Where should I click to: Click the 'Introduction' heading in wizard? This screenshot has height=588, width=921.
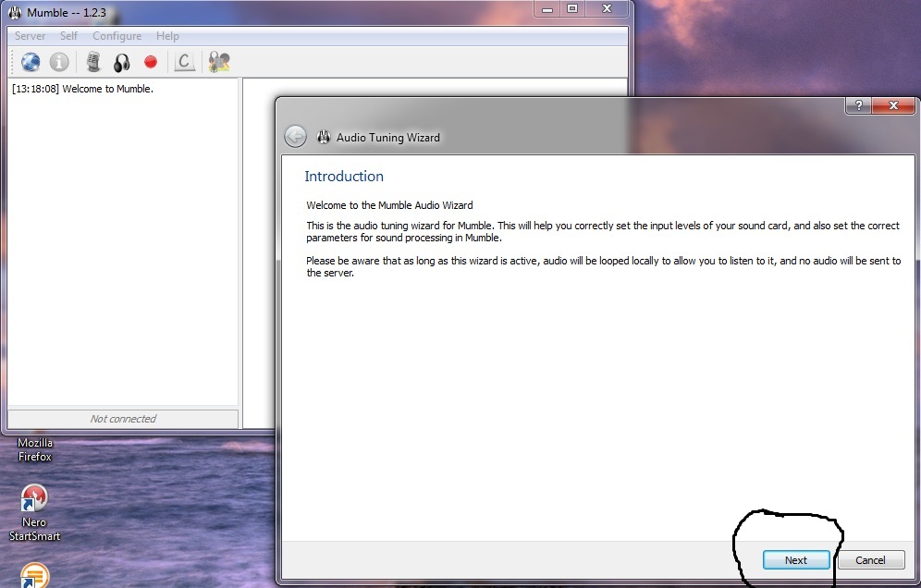click(344, 177)
